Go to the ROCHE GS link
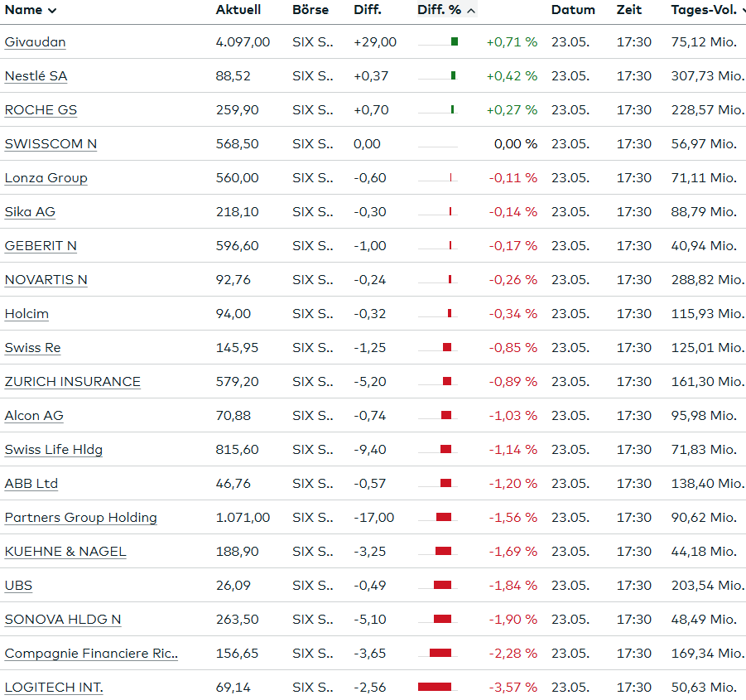 tap(41, 110)
